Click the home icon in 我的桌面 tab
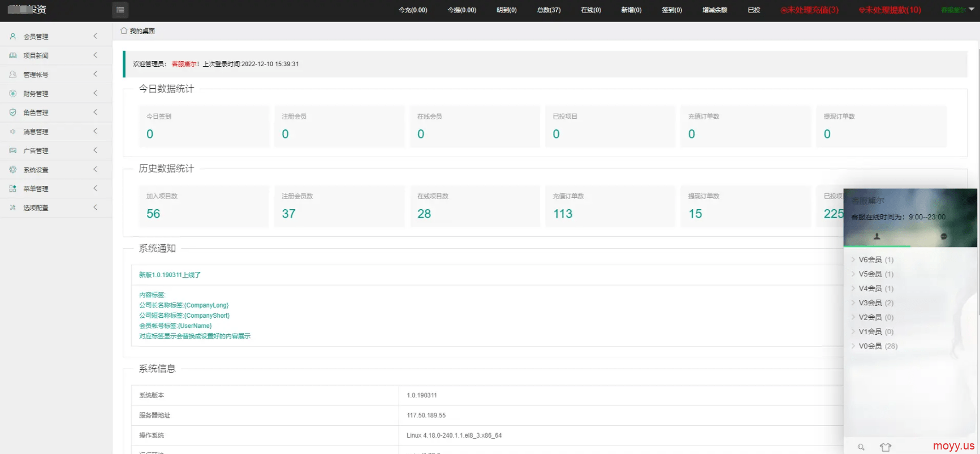This screenshot has width=980, height=454. click(x=124, y=31)
